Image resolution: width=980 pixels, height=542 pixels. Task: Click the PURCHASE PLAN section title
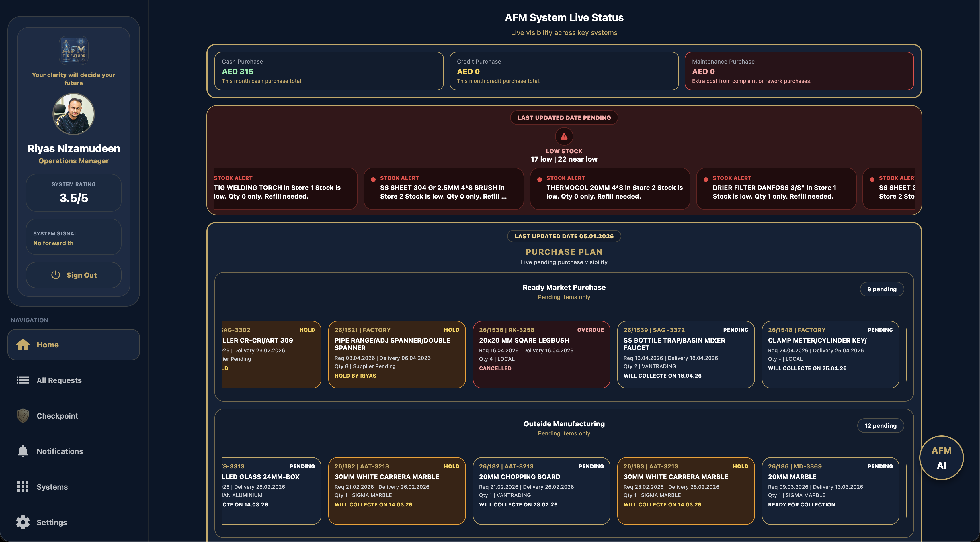[x=564, y=252]
